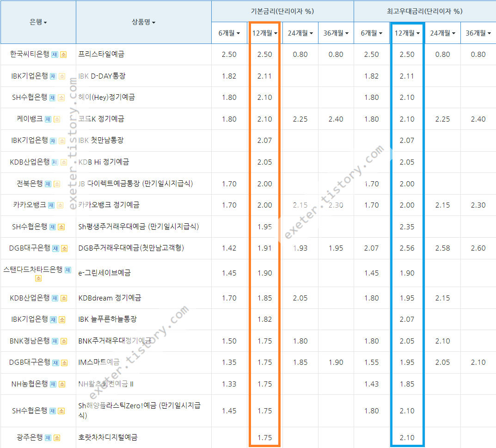The height and width of the screenshot is (448, 496).
Task: Sort by 12개월 under 기본금리
Action: 264,33
